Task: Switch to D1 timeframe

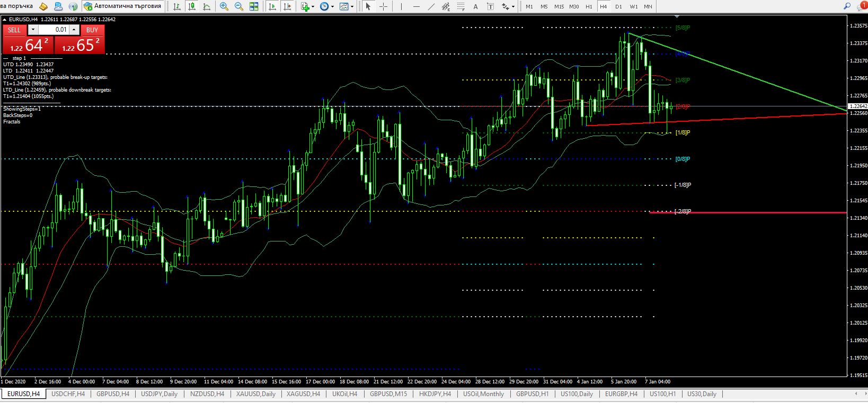Action: pos(618,6)
